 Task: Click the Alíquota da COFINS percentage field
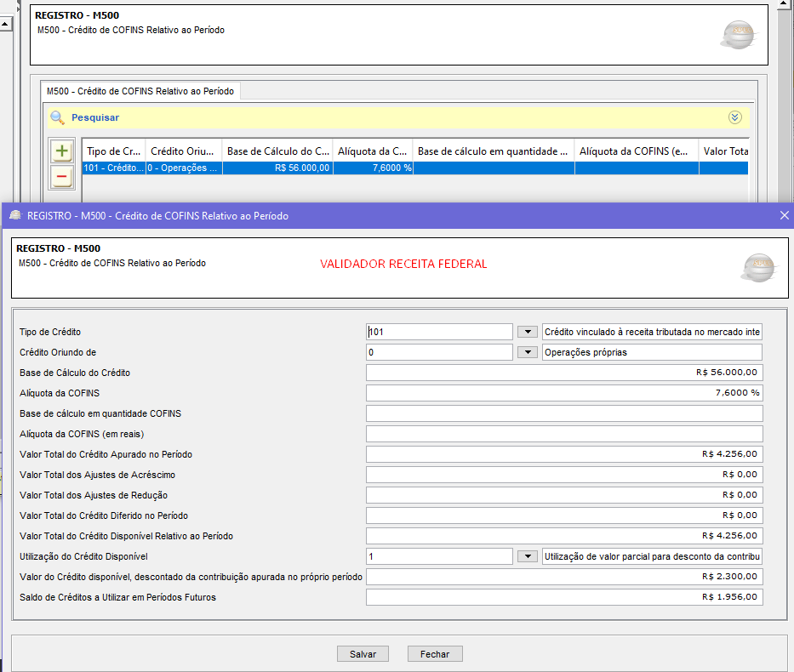coord(564,393)
